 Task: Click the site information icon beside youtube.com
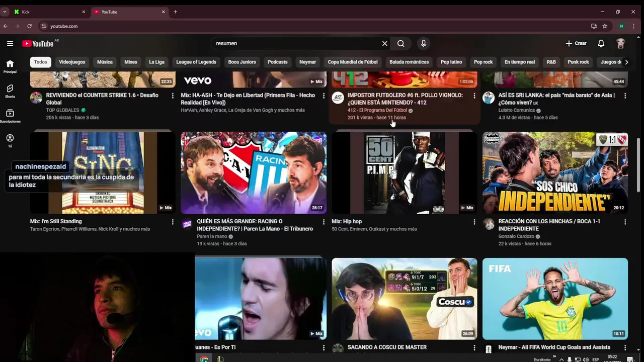point(44,26)
